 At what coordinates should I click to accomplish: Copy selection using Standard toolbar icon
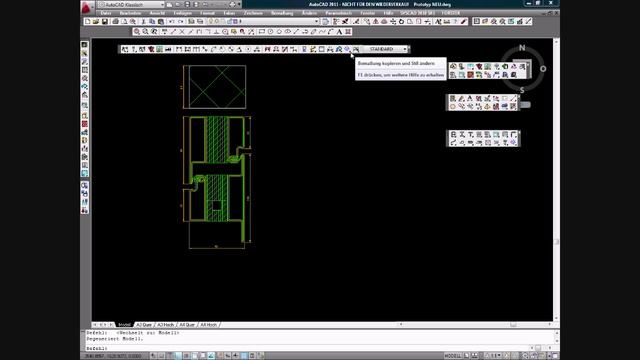click(152, 21)
